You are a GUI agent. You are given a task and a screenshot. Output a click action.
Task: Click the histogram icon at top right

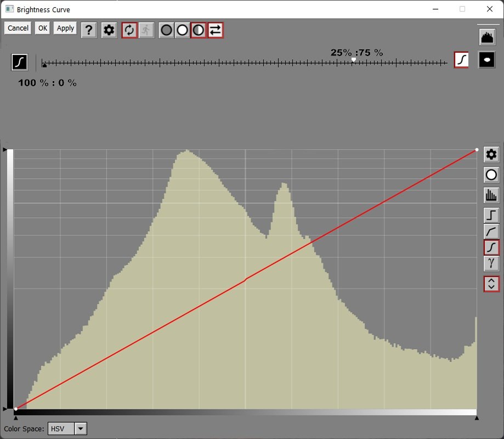[487, 37]
